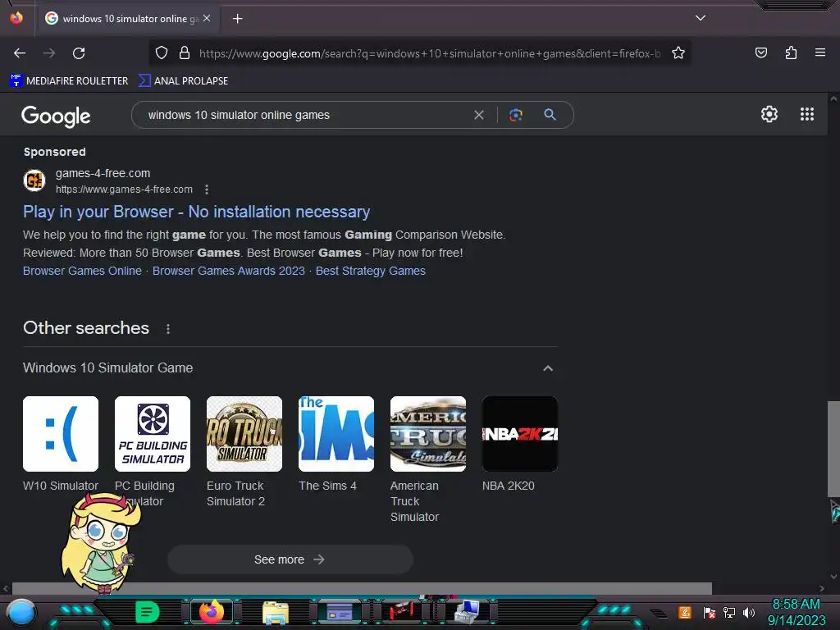
Task: Select the PC Building Simulator thumbnail
Action: click(x=153, y=434)
